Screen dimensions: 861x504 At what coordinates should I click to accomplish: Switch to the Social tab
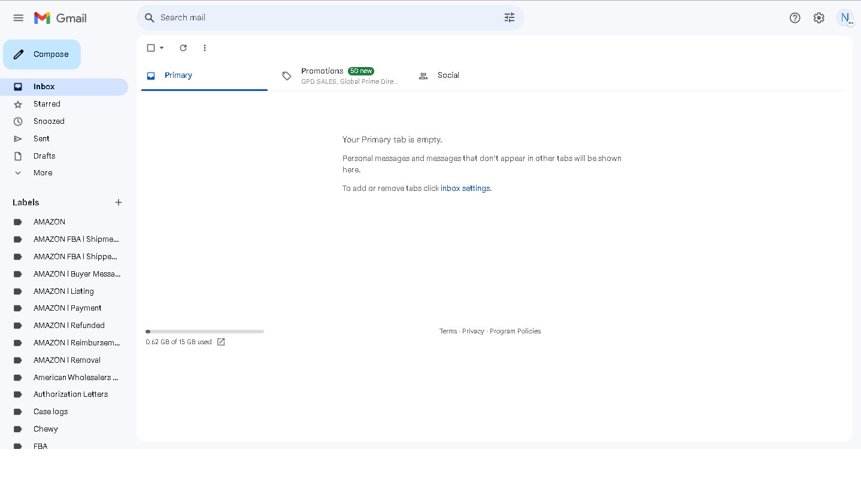[477, 75]
